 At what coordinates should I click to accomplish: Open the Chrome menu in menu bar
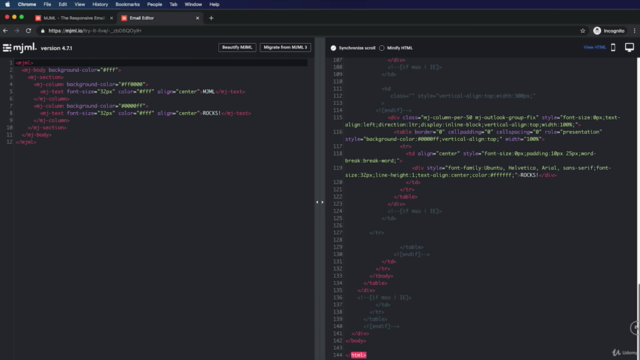tap(27, 4)
